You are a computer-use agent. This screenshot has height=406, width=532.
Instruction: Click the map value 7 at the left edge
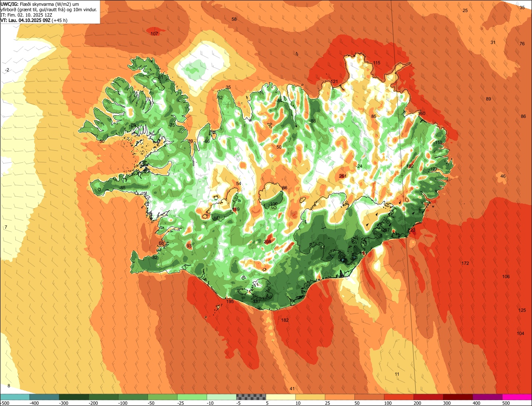coord(6,227)
